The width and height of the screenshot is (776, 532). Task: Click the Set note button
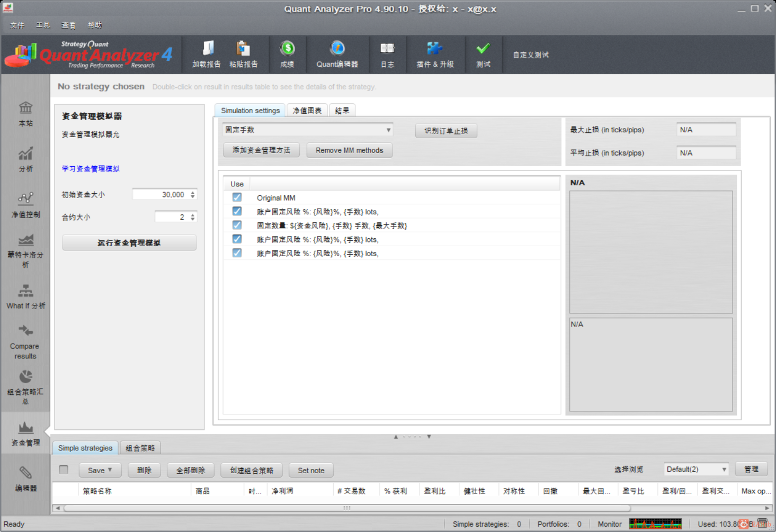pyautogui.click(x=311, y=470)
